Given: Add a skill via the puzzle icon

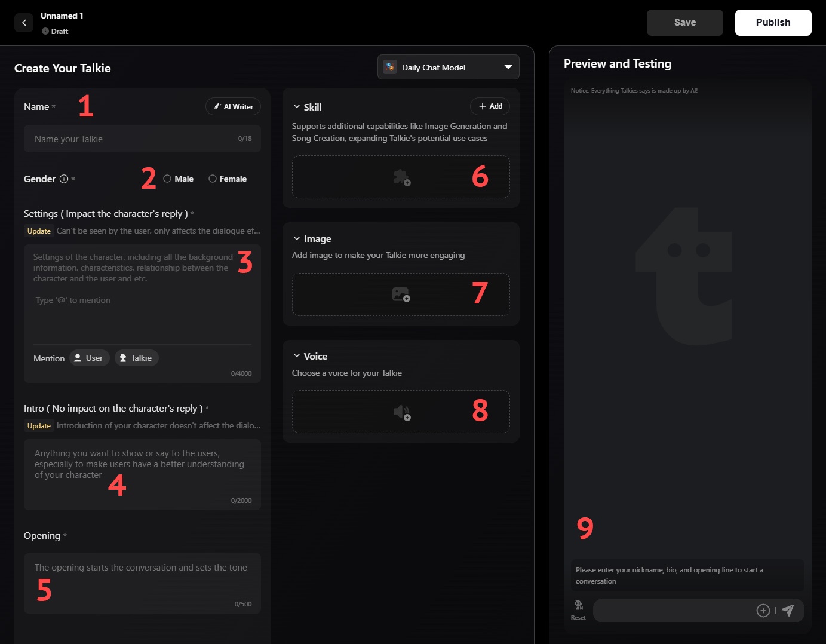Looking at the screenshot, I should [x=401, y=177].
